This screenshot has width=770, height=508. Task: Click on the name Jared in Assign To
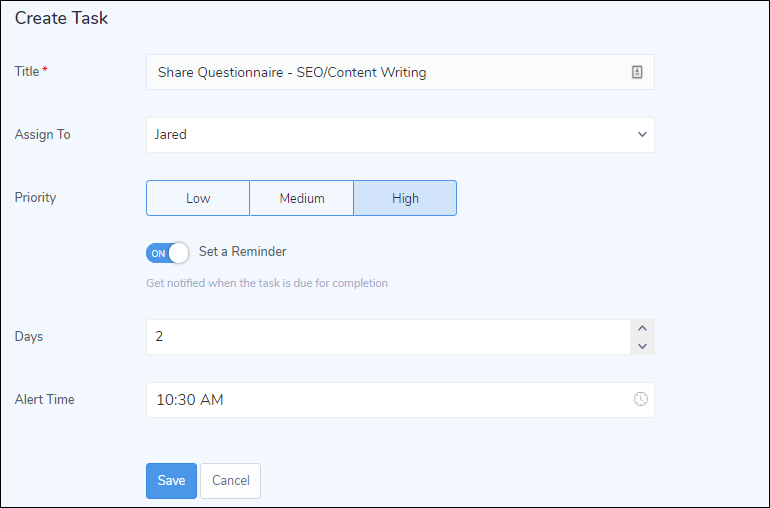click(x=171, y=135)
